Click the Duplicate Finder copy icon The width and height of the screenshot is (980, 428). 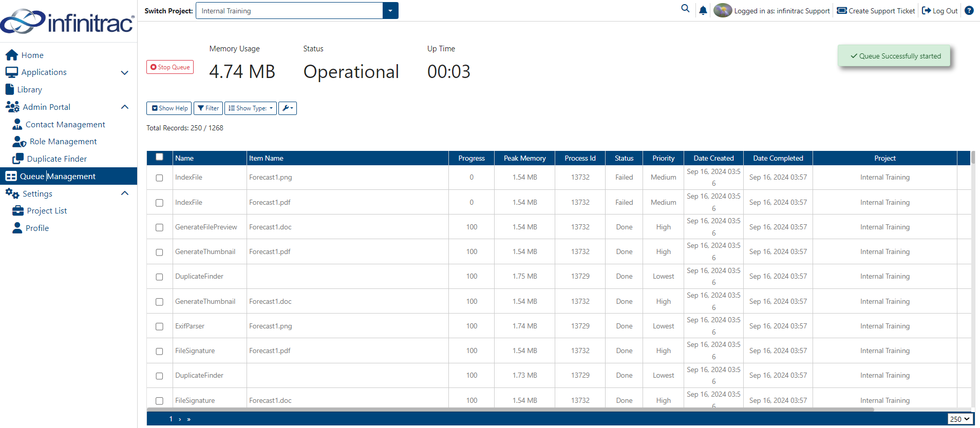click(x=18, y=159)
